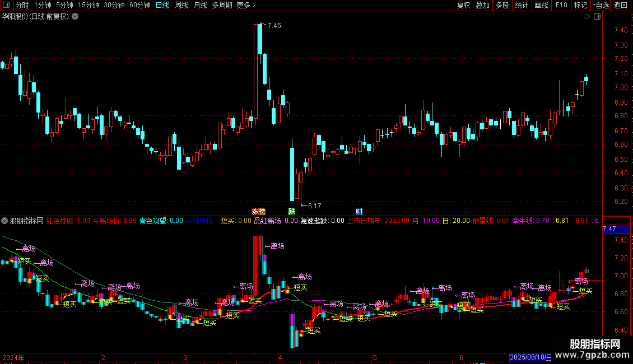This screenshot has height=364, width=633.
Task: Switch to 30分钟 period
Action: [x=114, y=5]
